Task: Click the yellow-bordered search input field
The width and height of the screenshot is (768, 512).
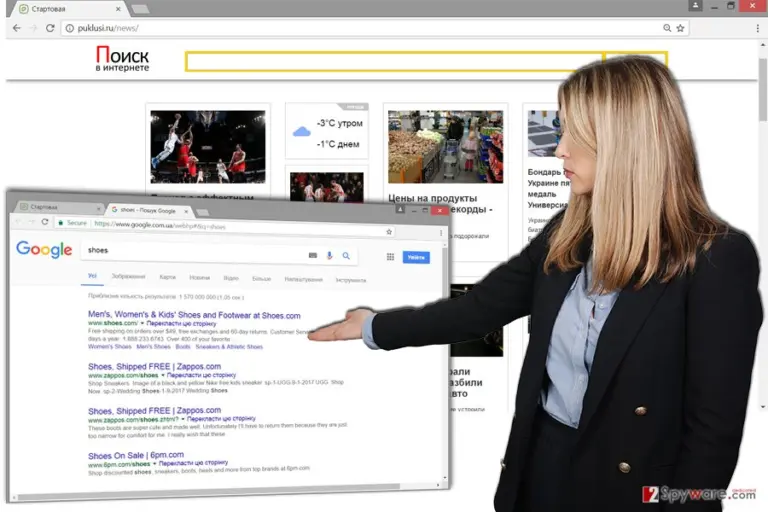Action: (x=395, y=62)
